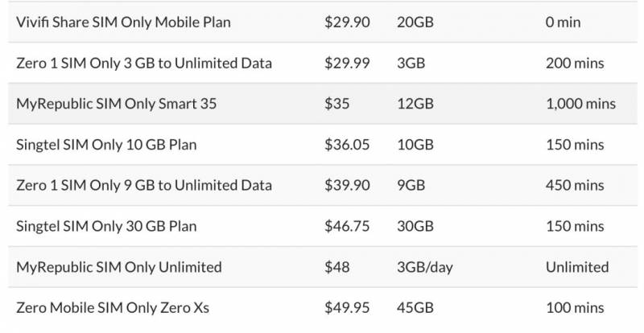
Task: Select the 20GB data allowance cell
Action: 415,23
